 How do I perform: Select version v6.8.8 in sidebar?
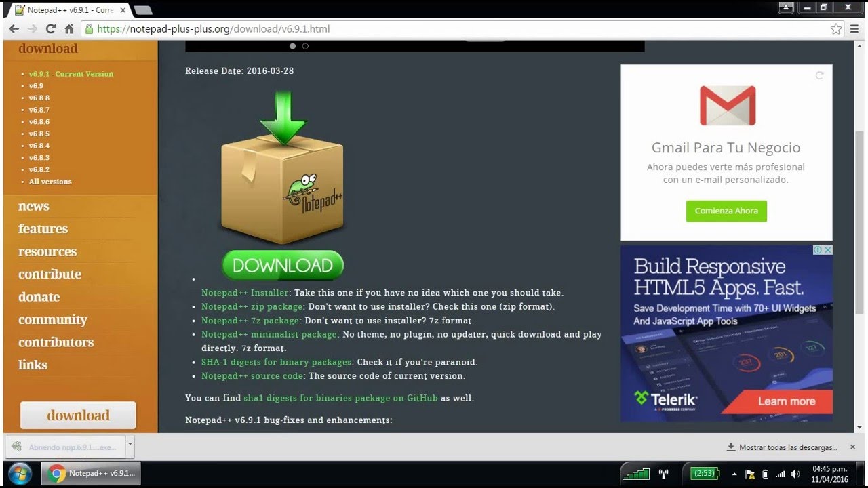(39, 98)
